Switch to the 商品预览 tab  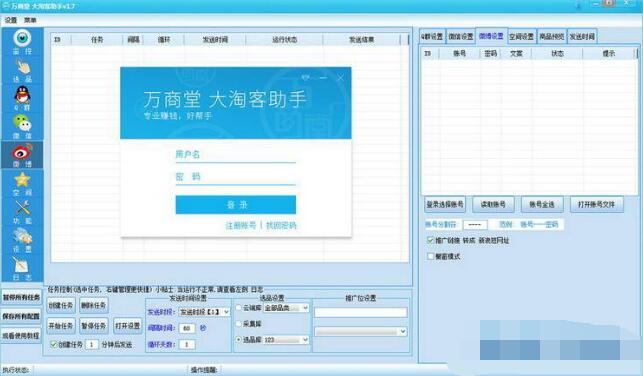(x=552, y=36)
